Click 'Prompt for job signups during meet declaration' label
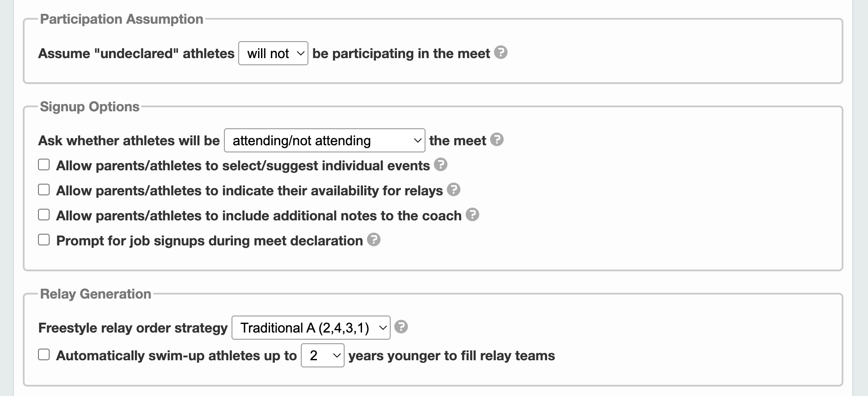 tap(210, 241)
